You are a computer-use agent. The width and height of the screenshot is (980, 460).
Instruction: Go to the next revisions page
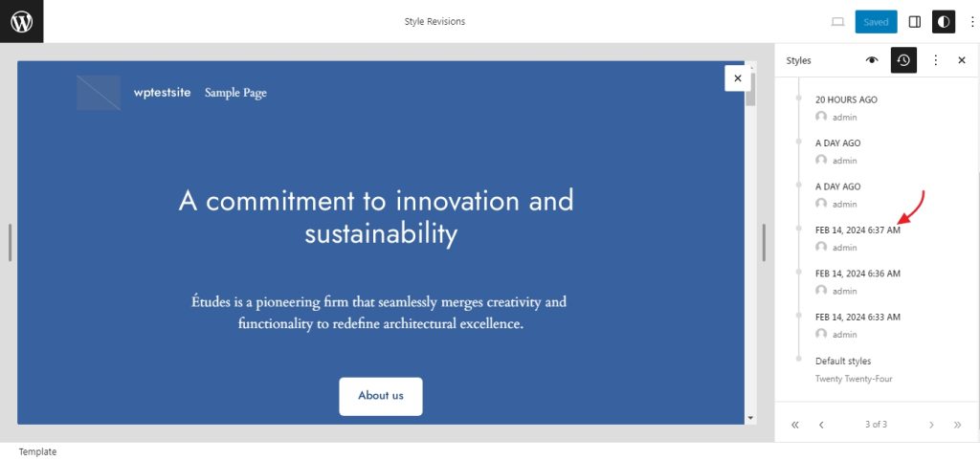coord(931,425)
